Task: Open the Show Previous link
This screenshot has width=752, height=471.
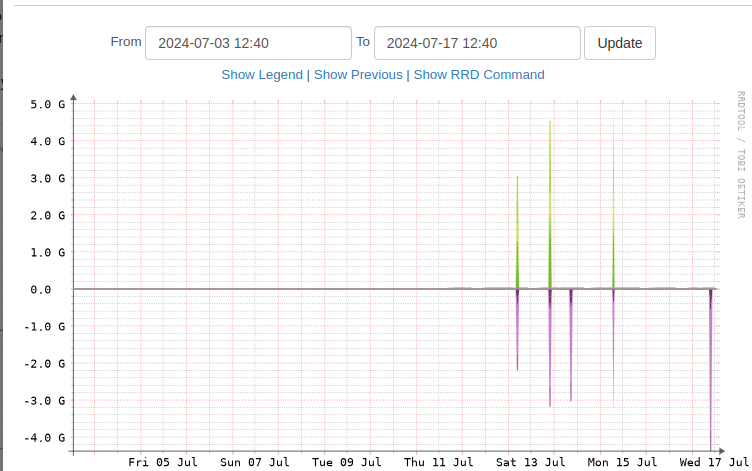Action: (358, 75)
